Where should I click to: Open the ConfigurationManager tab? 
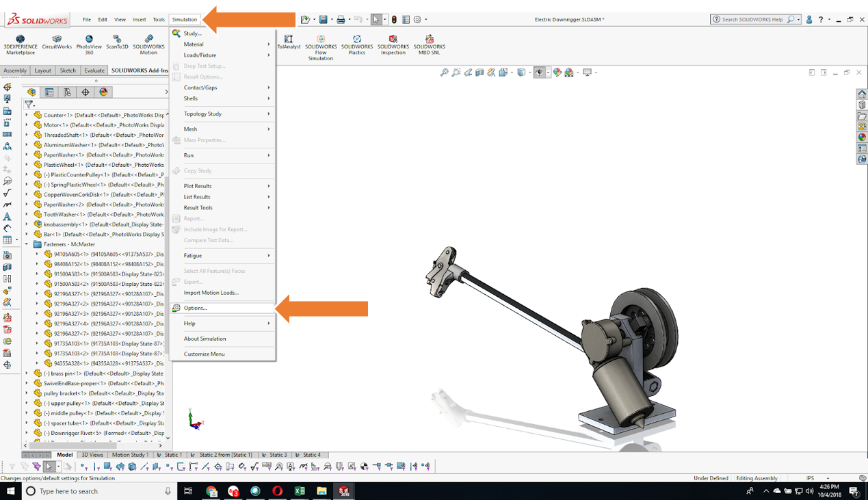coord(67,92)
